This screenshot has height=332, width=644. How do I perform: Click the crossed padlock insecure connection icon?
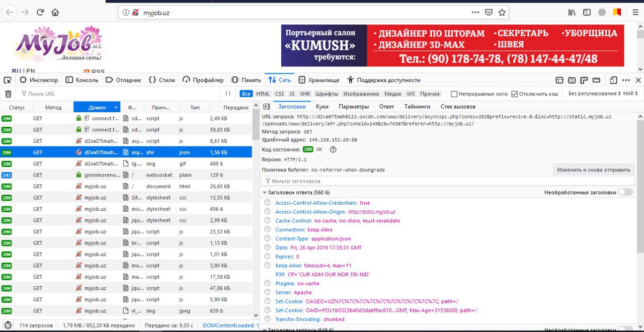click(x=135, y=13)
